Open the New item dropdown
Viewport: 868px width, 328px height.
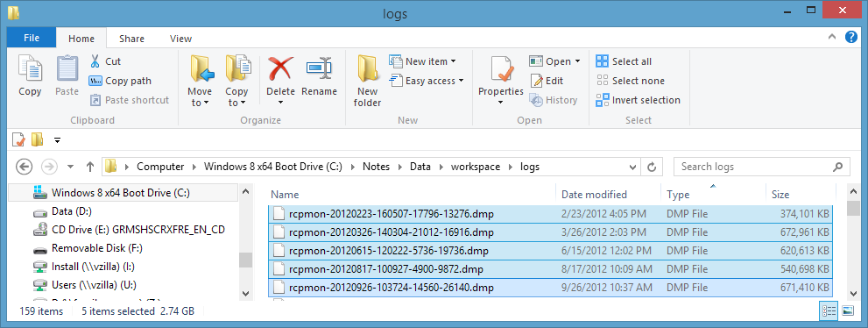coord(422,61)
